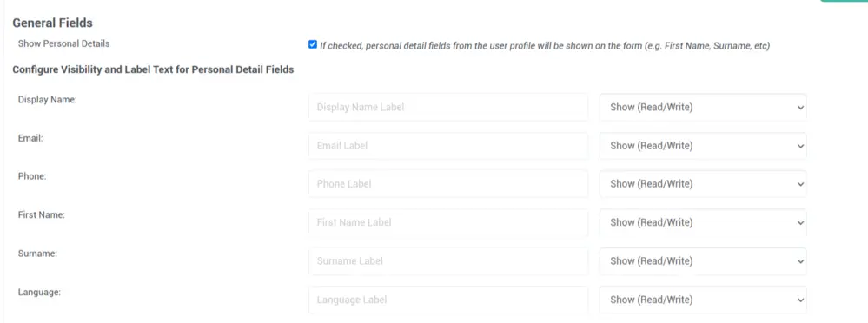Viewport: 868px width, 323px height.
Task: Click the Display Name Label input field
Action: click(x=448, y=108)
